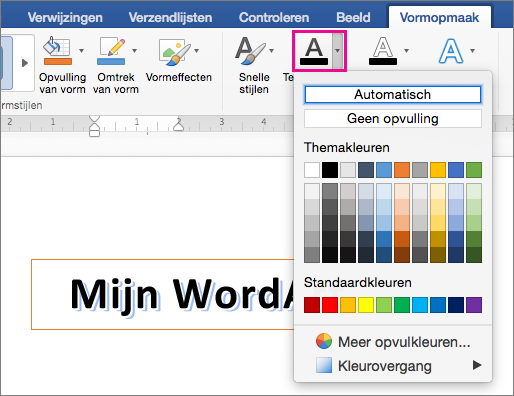Image resolution: width=514 pixels, height=396 pixels.
Task: Expand the Kleurovergang submenu arrow
Action: 477,365
